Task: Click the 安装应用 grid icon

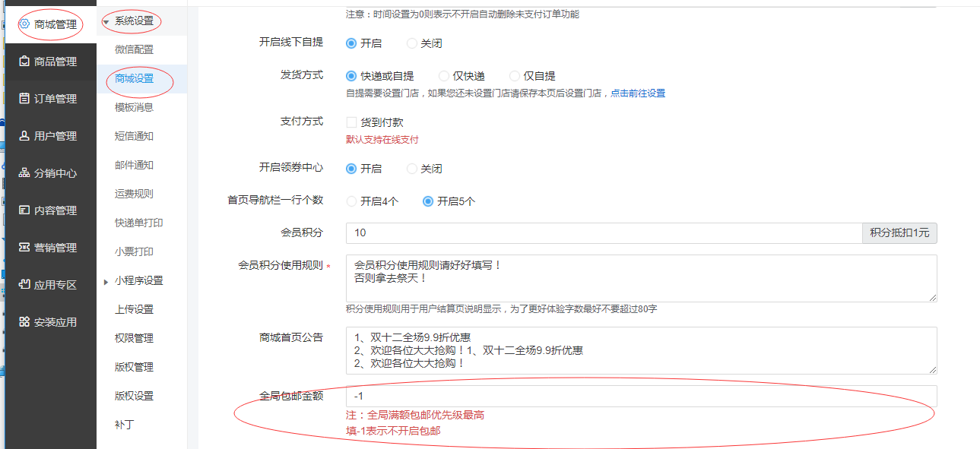Action: (24, 322)
